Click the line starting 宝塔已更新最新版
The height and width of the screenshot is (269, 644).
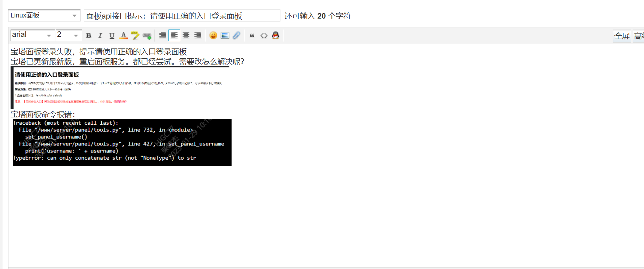(x=127, y=62)
